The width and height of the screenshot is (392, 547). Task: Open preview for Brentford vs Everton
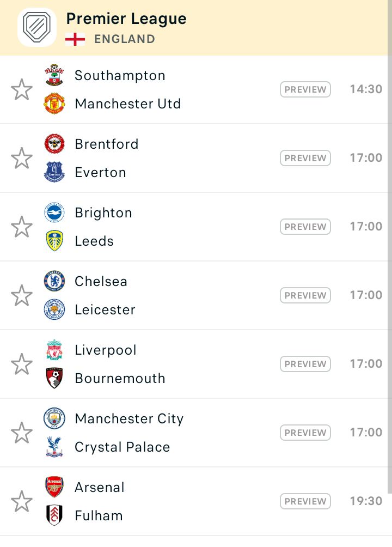click(x=305, y=158)
